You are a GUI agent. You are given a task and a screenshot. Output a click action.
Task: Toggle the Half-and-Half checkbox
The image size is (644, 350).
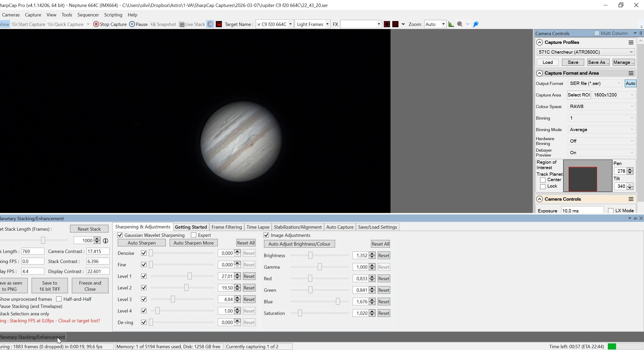(59, 299)
